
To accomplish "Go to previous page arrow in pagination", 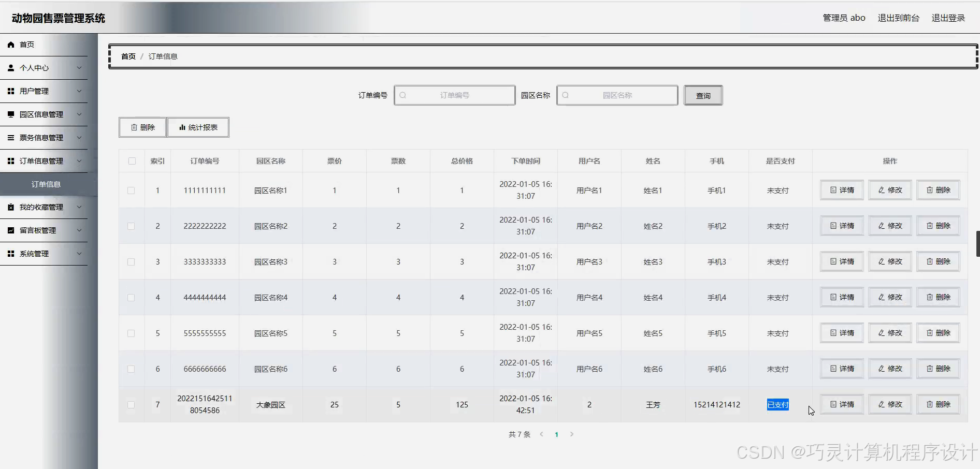I will tap(541, 434).
